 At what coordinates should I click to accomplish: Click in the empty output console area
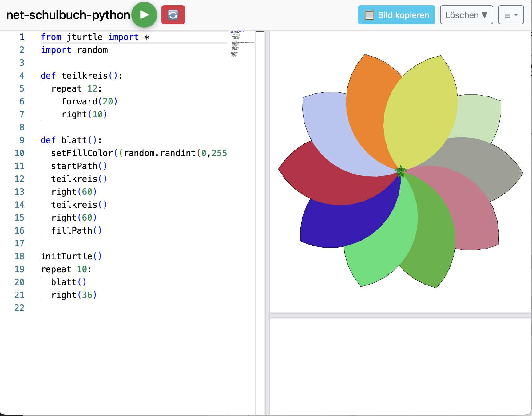pyautogui.click(x=400, y=366)
